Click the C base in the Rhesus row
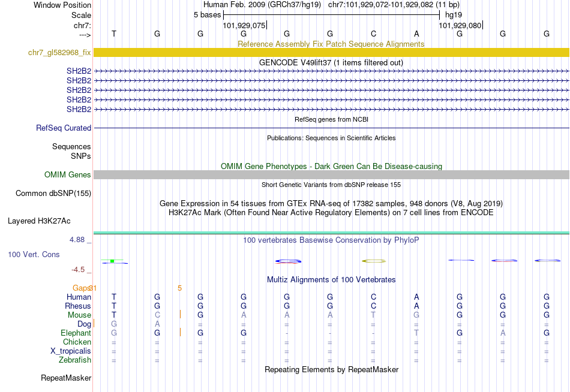The width and height of the screenshot is (570, 392). point(373,306)
